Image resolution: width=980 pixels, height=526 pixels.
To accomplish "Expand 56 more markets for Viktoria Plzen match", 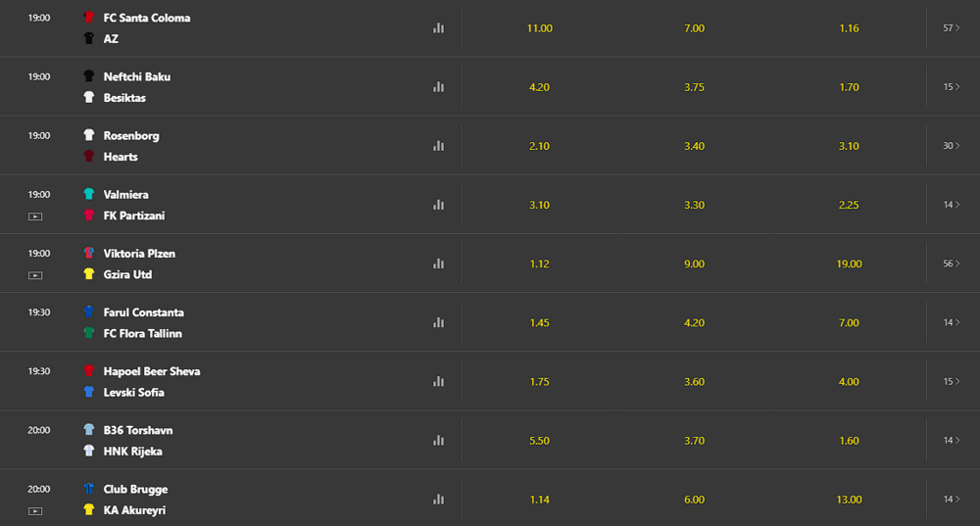I will pyautogui.click(x=951, y=263).
